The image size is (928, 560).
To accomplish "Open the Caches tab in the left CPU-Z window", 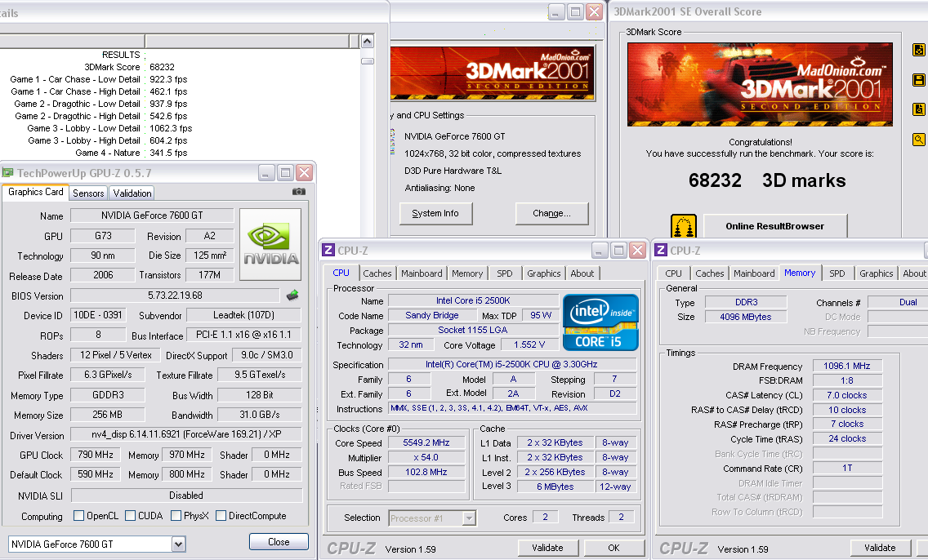I will coord(377,273).
